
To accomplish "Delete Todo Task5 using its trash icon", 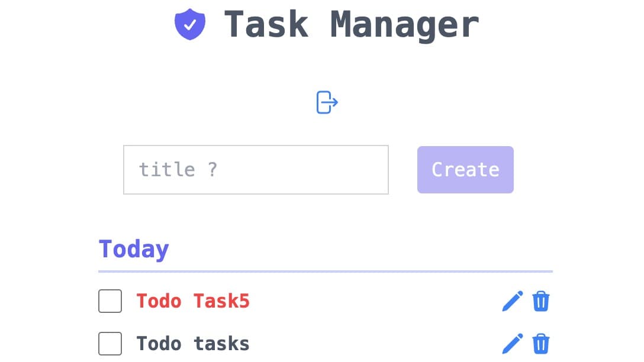I will 540,302.
